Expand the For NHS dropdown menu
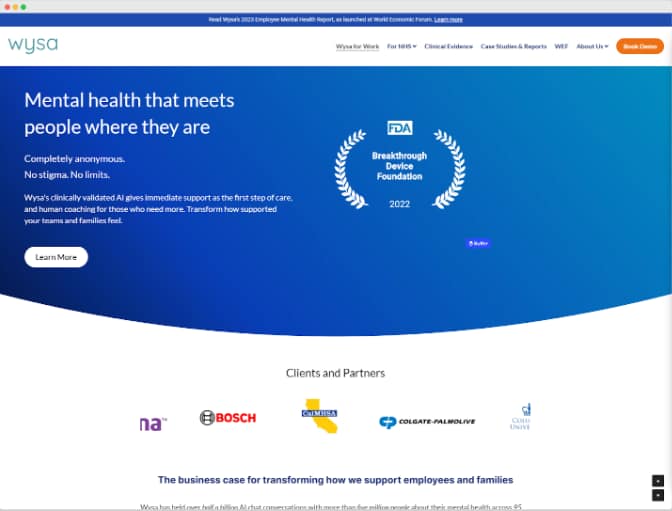This screenshot has height=511, width=672. 400,46
